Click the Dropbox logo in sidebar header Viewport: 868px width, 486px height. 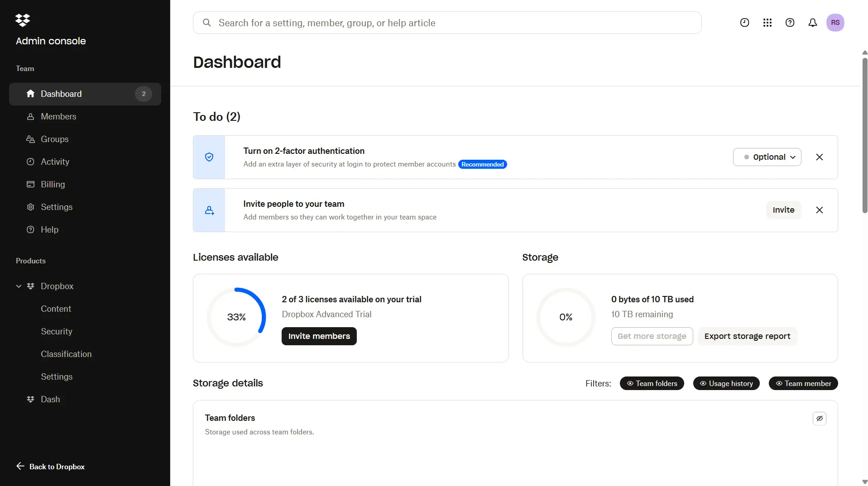click(x=23, y=20)
